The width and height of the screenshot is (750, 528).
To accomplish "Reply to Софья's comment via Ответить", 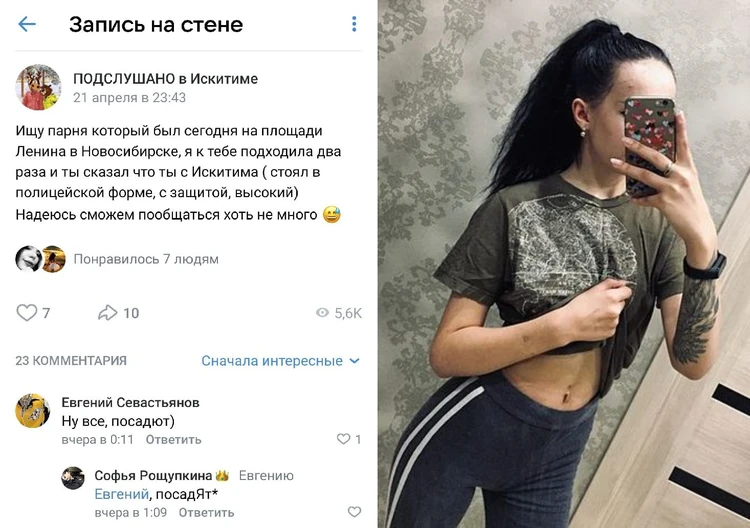I will click(207, 513).
